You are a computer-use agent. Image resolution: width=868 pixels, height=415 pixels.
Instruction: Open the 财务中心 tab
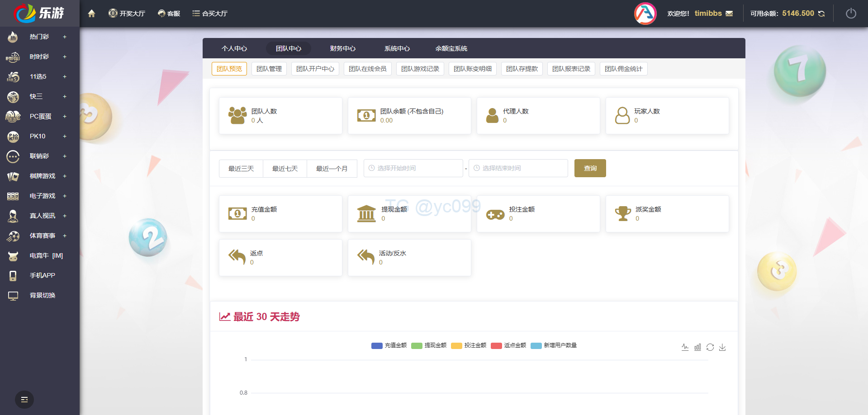[342, 48]
